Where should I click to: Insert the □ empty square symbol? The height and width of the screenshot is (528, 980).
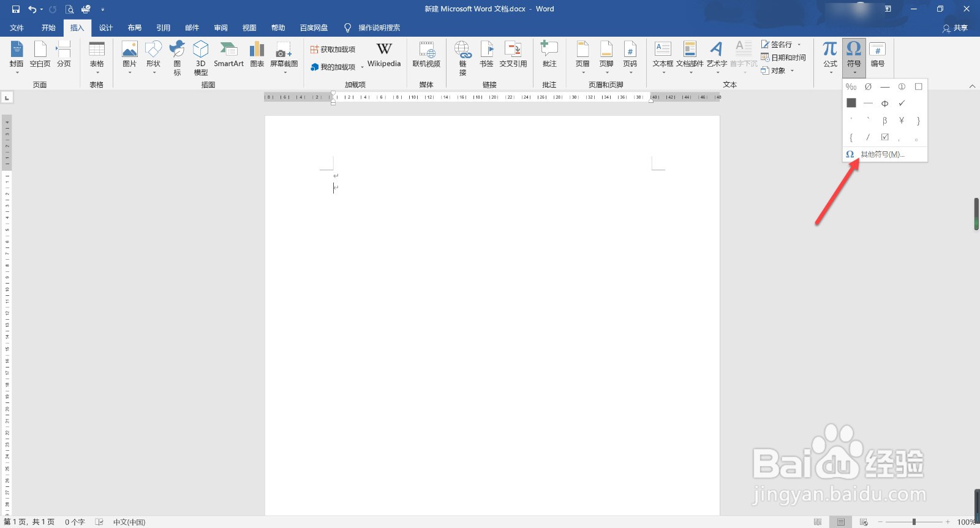pos(918,87)
